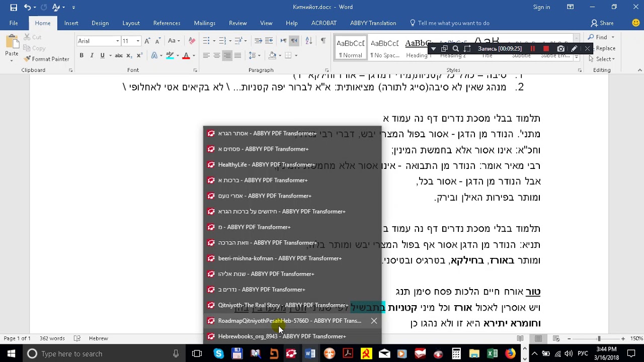The width and height of the screenshot is (644, 362).
Task: Open the recorder pencil drawing tool
Action: coord(574,49)
